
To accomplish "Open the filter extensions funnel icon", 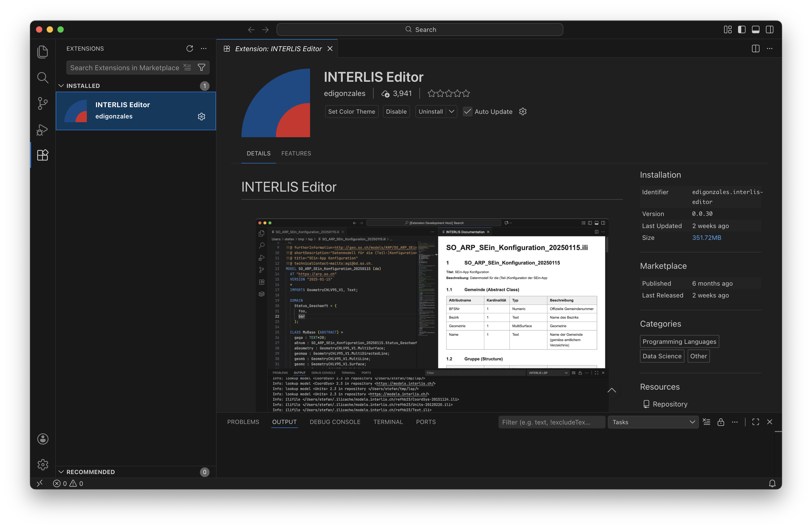I will tap(202, 67).
